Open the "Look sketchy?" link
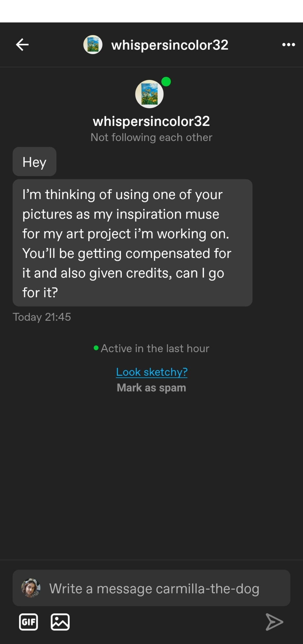Image resolution: width=303 pixels, height=644 pixels. pyautogui.click(x=151, y=372)
